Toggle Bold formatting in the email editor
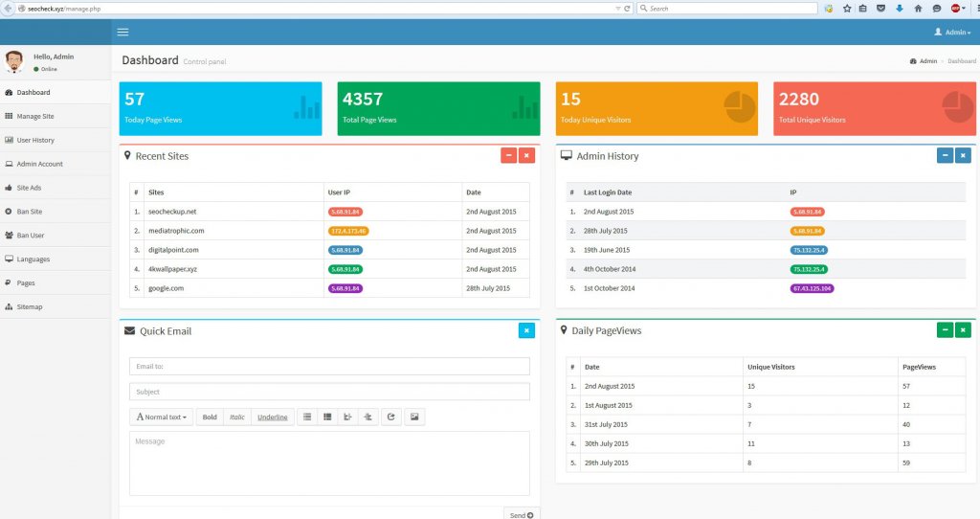The image size is (980, 519). pyautogui.click(x=210, y=417)
